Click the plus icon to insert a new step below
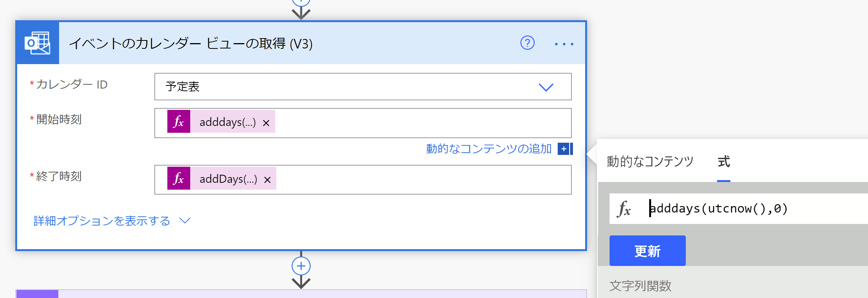This screenshot has height=298, width=868. 301,266
